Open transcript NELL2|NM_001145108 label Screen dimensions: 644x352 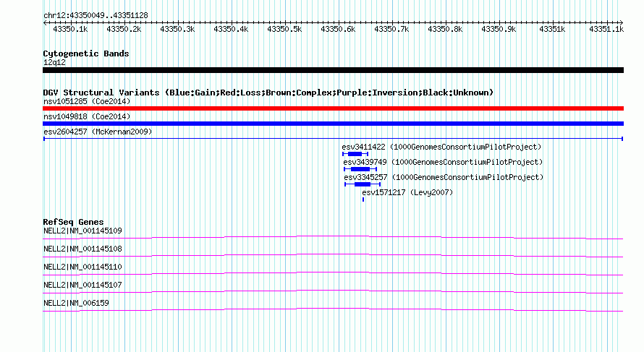tap(82, 249)
